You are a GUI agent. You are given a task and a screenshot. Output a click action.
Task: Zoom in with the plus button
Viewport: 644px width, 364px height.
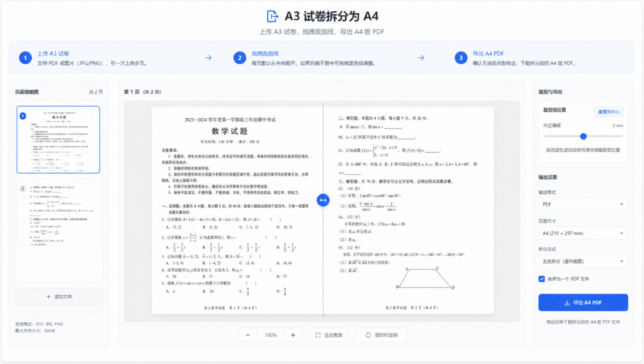pos(293,335)
